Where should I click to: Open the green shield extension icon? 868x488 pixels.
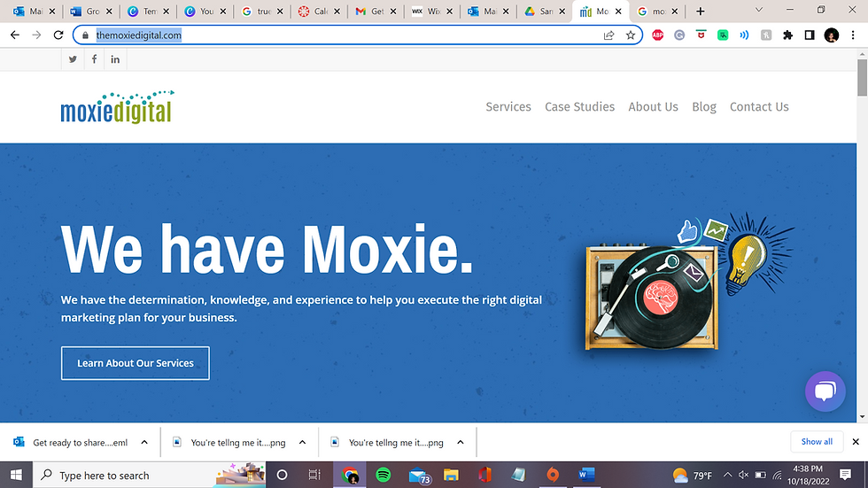point(723,35)
